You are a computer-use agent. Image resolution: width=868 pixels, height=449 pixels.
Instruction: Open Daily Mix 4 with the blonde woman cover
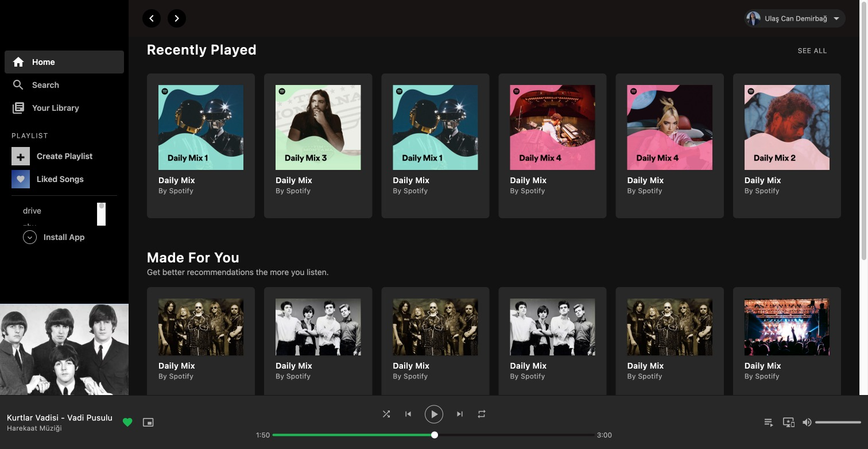click(670, 127)
